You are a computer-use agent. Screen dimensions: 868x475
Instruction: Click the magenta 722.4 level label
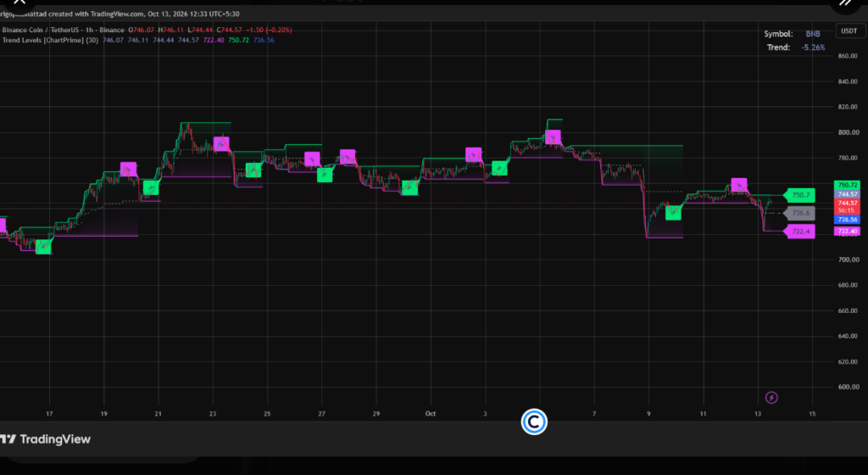point(800,232)
